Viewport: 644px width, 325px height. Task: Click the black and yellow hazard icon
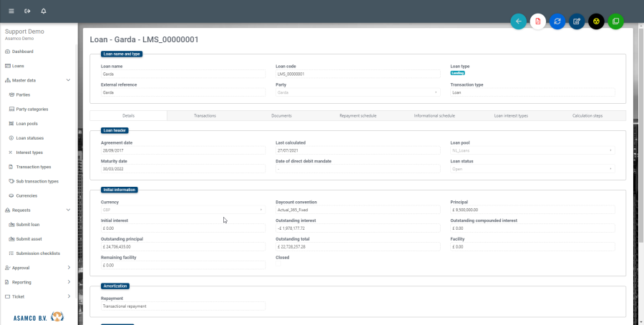[x=596, y=21]
